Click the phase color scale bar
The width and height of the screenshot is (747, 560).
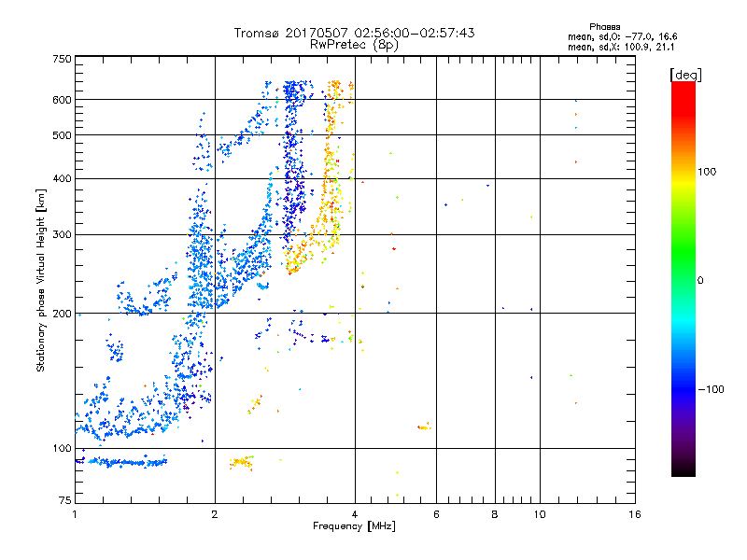[x=684, y=278]
